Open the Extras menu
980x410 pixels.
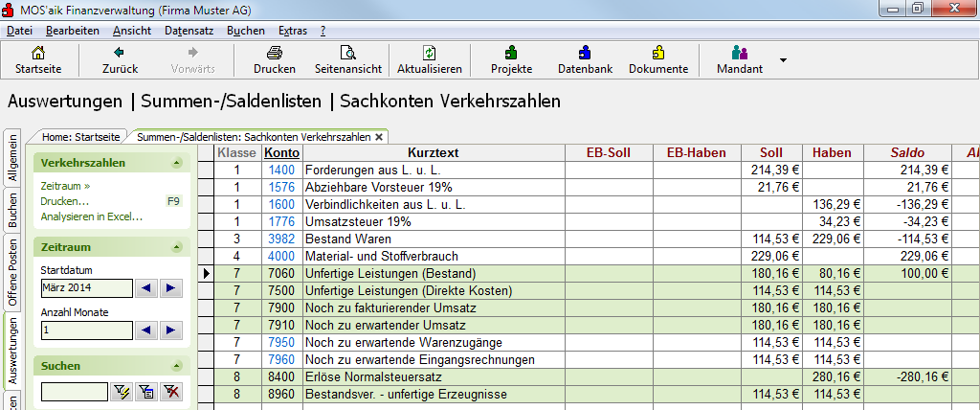[293, 31]
